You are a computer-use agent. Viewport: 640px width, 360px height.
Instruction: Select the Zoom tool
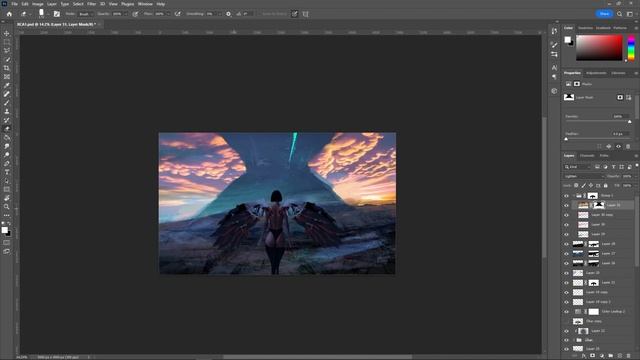[x=7, y=207]
